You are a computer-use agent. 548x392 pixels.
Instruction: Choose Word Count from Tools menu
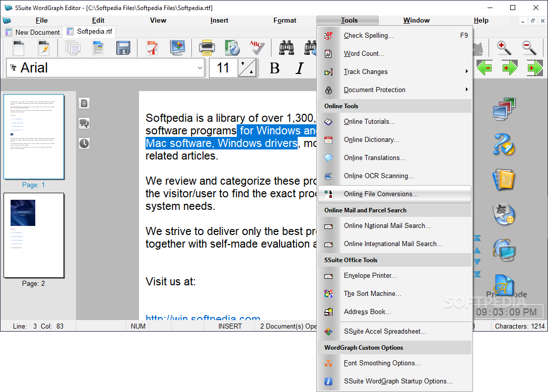[394, 53]
